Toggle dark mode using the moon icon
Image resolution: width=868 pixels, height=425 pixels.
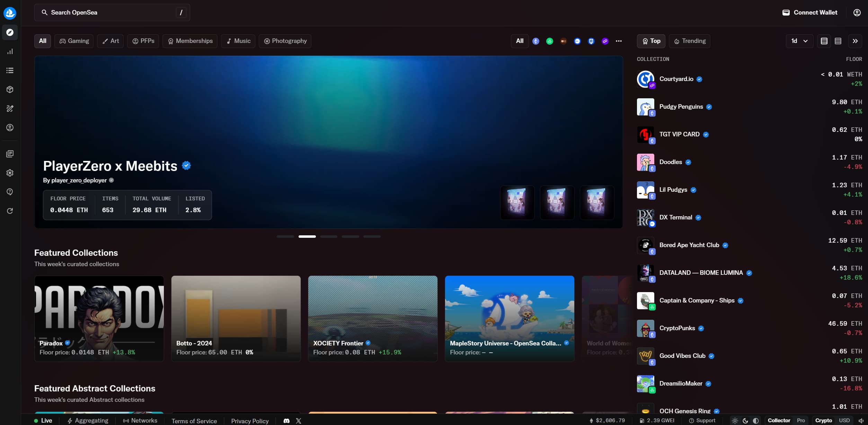(745, 420)
